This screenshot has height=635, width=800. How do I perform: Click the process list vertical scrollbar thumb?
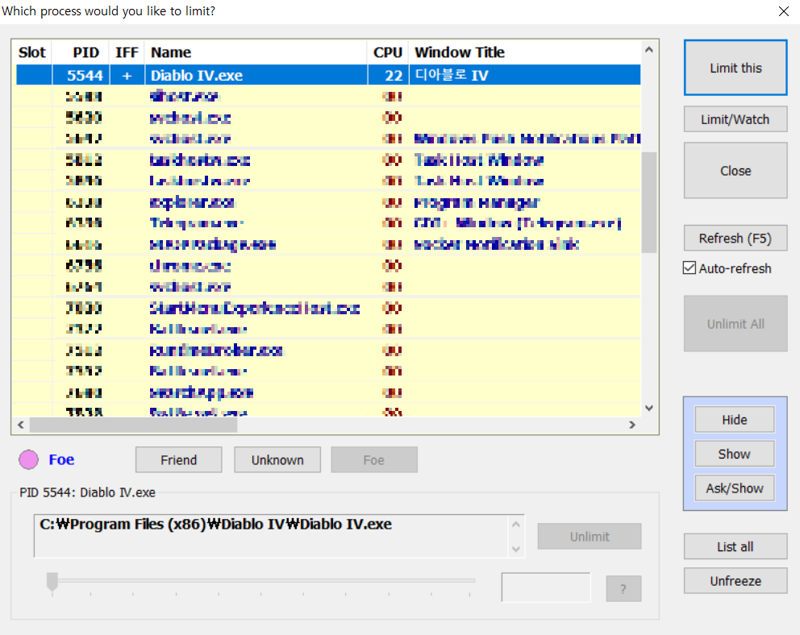pyautogui.click(x=649, y=202)
